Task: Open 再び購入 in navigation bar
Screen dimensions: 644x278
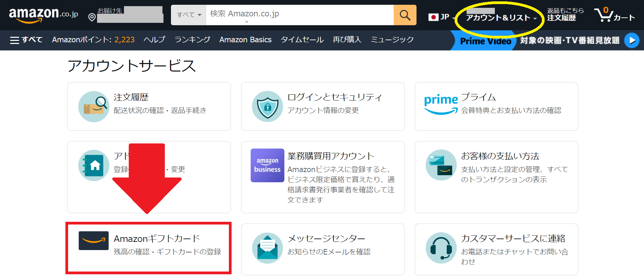Action: point(347,40)
